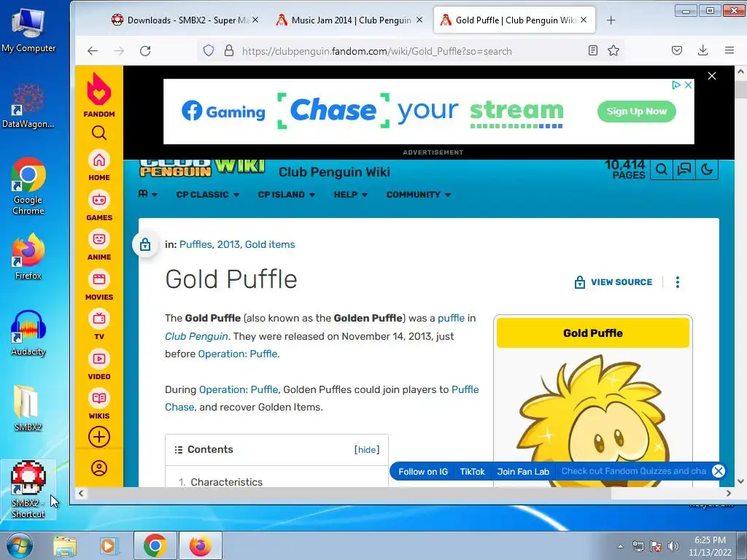This screenshot has height=560, width=747.
Task: Open Fandom Wikis section icon
Action: (99, 398)
